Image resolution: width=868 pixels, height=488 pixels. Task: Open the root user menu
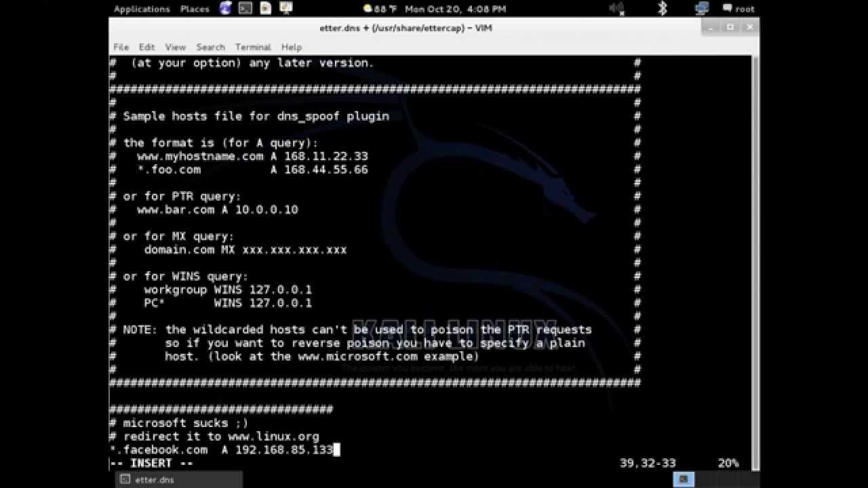pyautogui.click(x=738, y=9)
